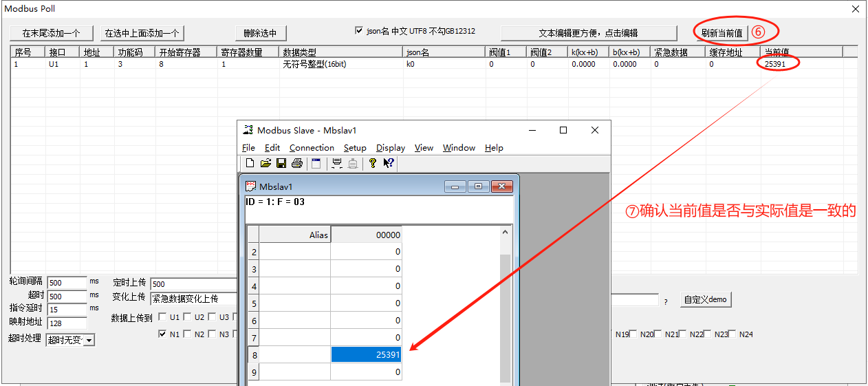Open the File menu in Modbus Slave

[248, 148]
